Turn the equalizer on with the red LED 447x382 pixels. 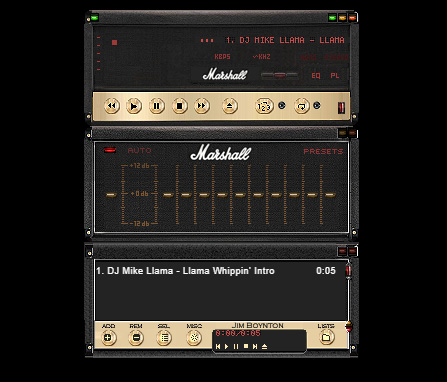(x=110, y=150)
